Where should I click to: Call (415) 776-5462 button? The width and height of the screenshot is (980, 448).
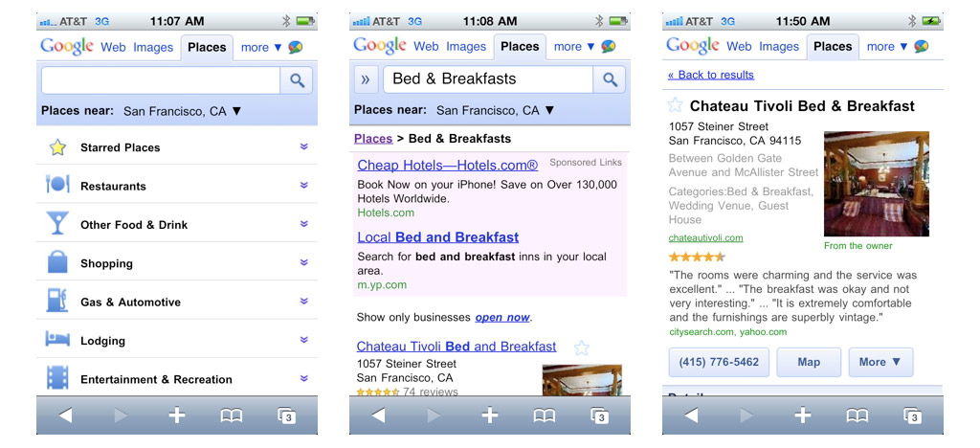[719, 362]
